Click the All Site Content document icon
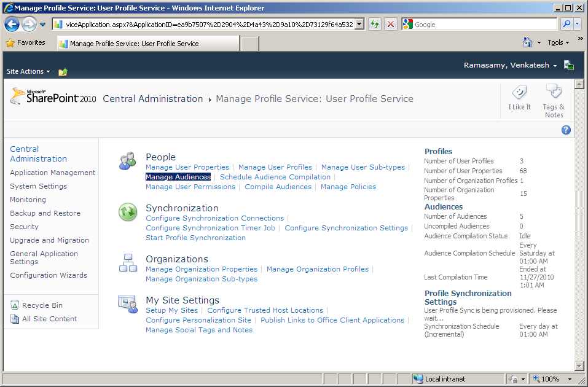Viewport: 588px width, 387px height. (15, 319)
